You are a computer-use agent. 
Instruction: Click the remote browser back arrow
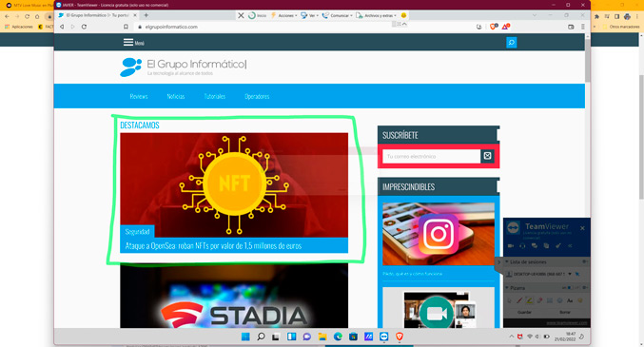tap(62, 27)
